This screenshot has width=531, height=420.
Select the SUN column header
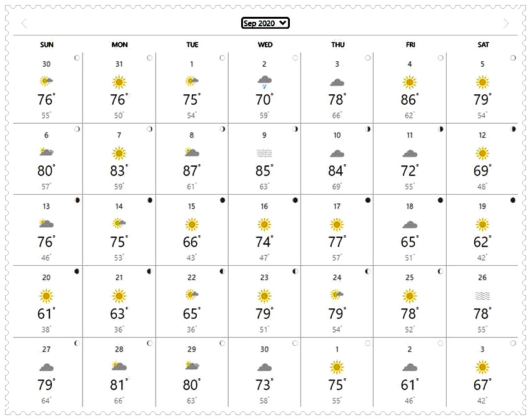point(47,45)
